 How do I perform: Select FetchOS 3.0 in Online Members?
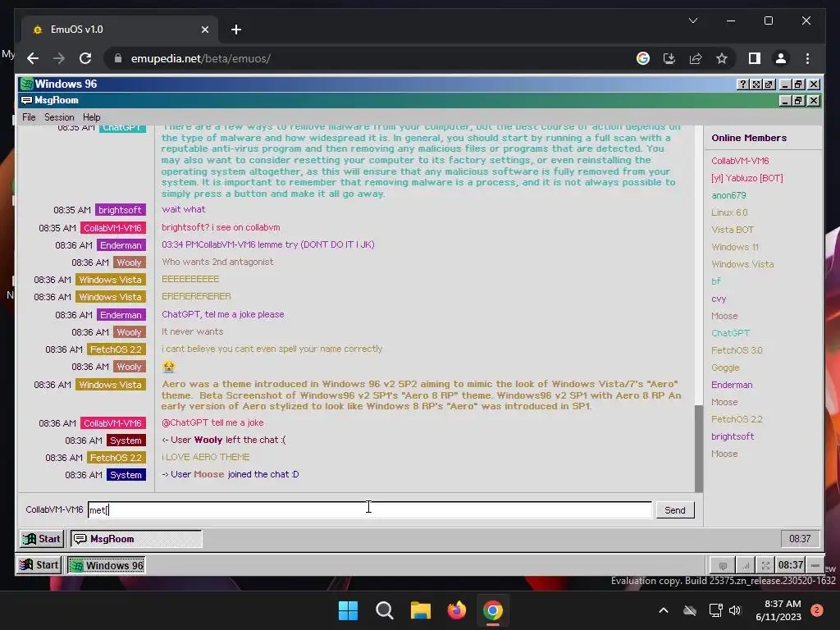[737, 350]
